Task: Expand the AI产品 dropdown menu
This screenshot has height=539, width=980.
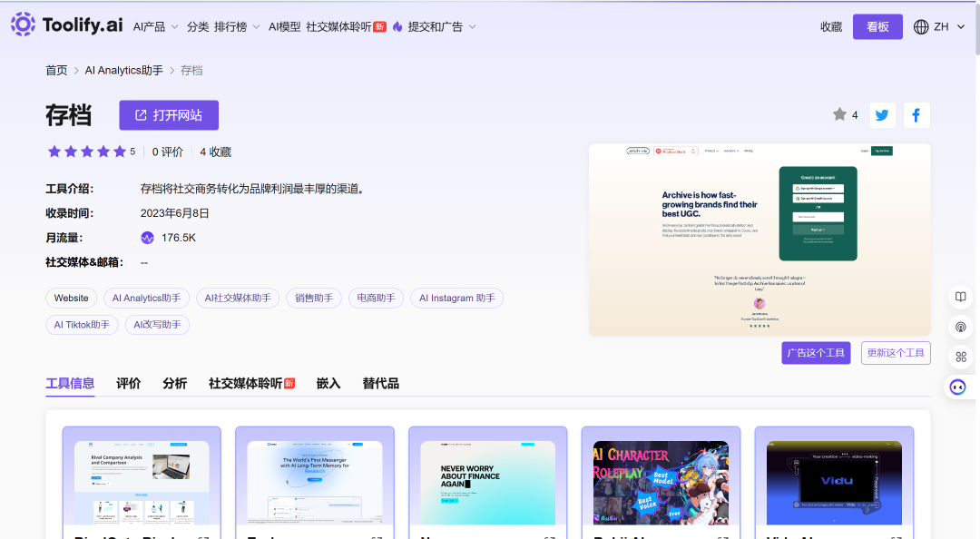Action: pos(156,27)
